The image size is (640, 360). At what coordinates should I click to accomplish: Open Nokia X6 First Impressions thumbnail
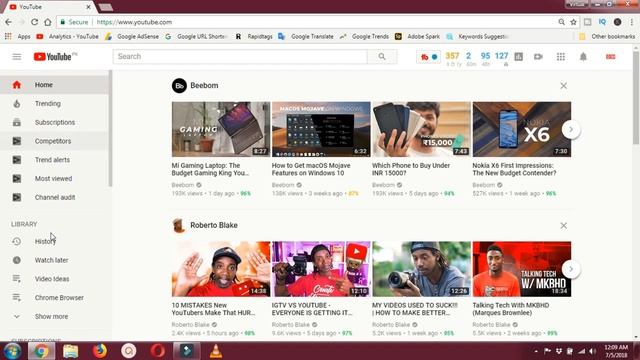click(522, 129)
